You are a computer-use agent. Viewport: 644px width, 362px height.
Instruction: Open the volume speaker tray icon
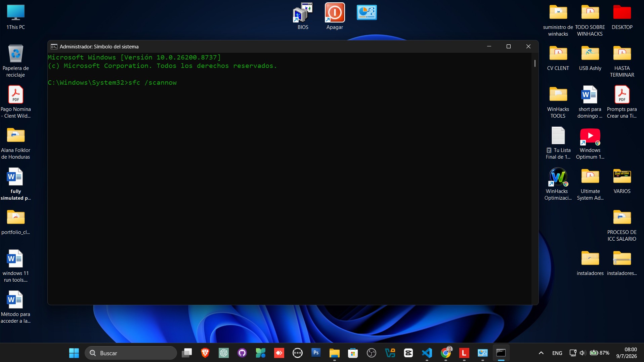click(583, 353)
